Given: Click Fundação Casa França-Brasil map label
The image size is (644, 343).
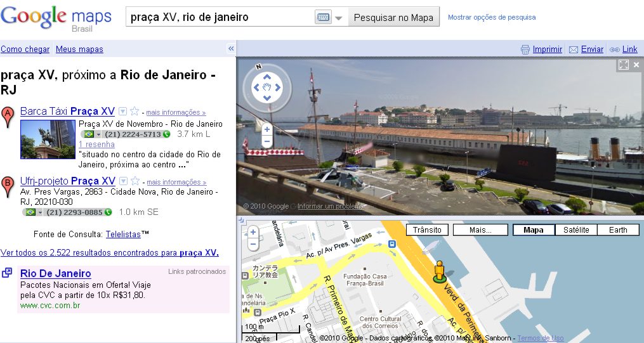Looking at the screenshot, I should (x=365, y=280).
